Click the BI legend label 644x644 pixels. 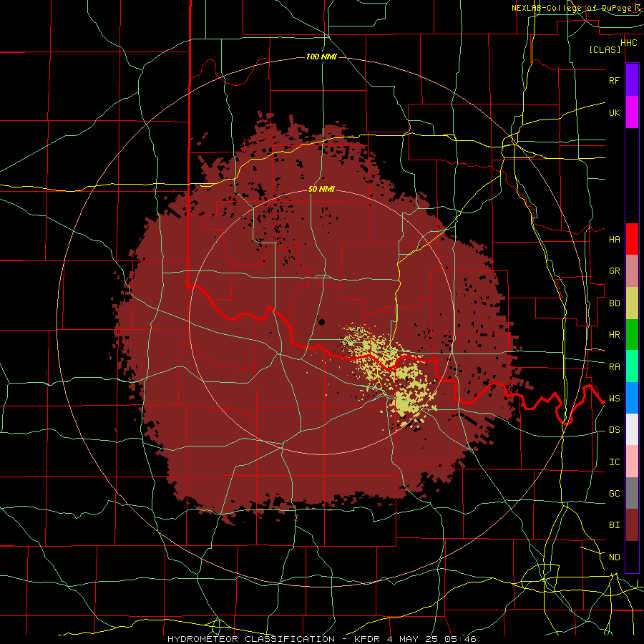(x=614, y=525)
